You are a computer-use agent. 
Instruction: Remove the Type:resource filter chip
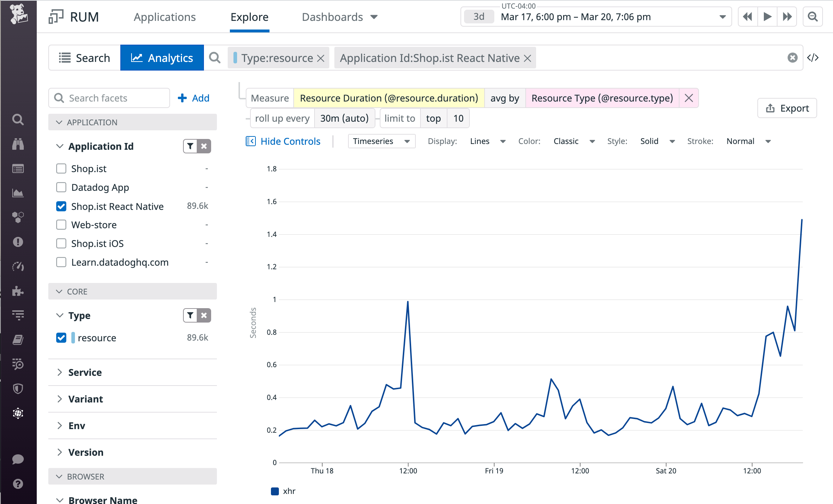tap(321, 58)
